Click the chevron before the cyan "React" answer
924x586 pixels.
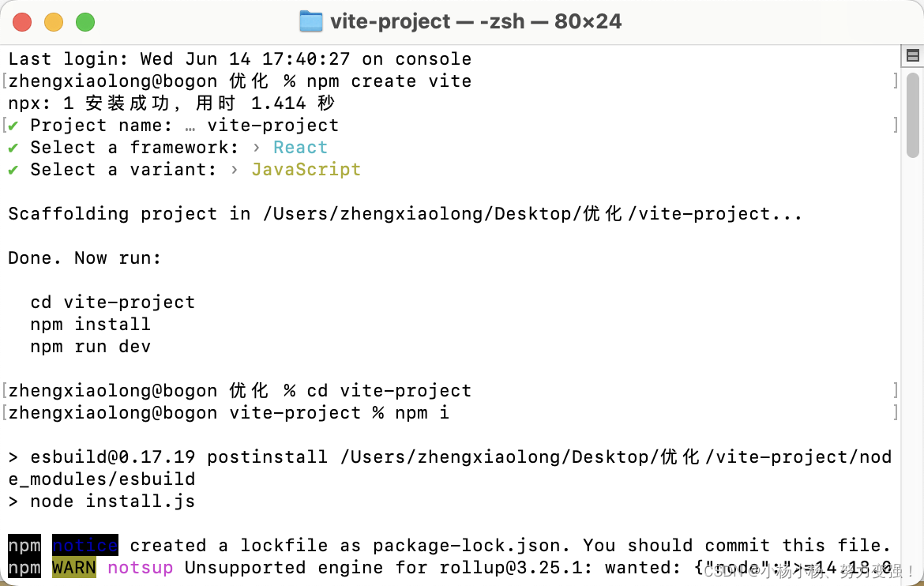click(255, 147)
